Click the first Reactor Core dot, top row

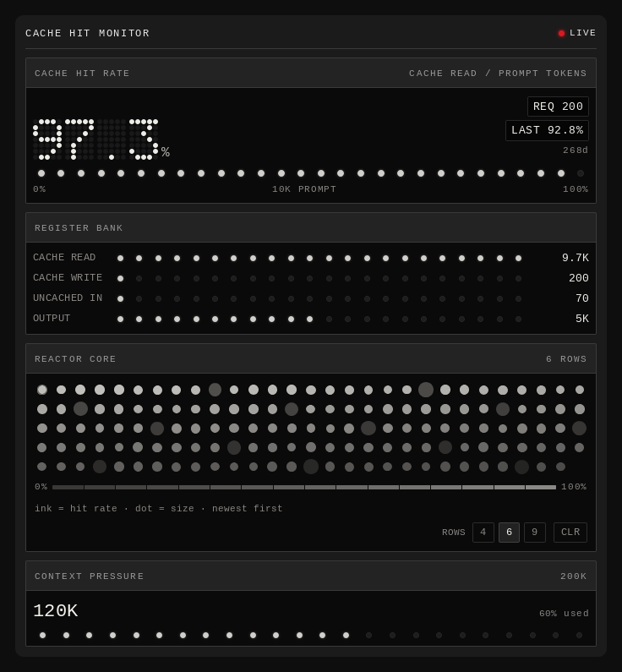(42, 390)
